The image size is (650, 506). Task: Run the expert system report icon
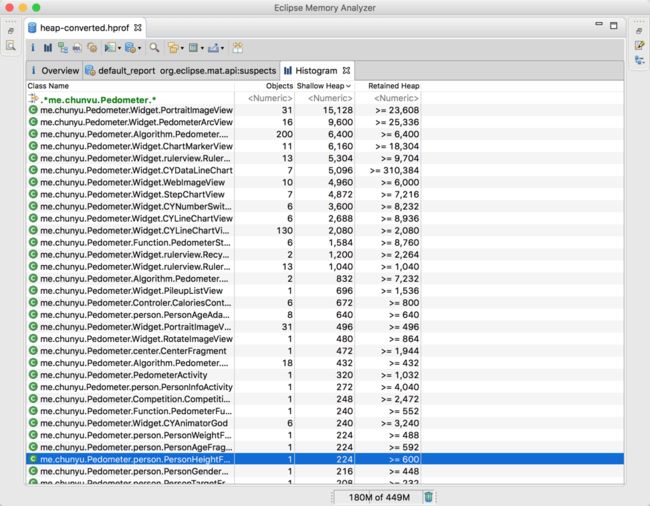point(110,48)
